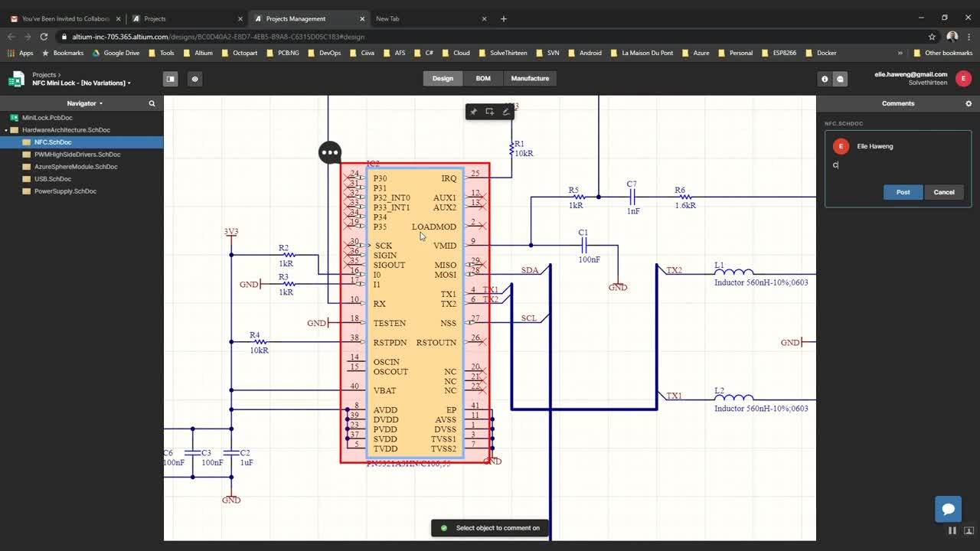Open Comments panel settings gear
Image resolution: width=980 pixels, height=551 pixels.
(969, 103)
